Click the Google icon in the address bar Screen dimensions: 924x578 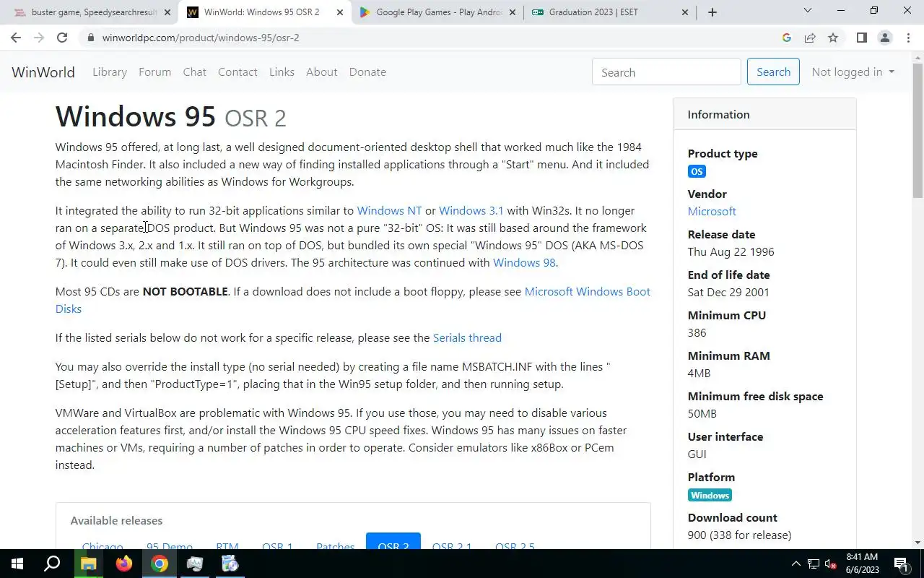pos(787,38)
